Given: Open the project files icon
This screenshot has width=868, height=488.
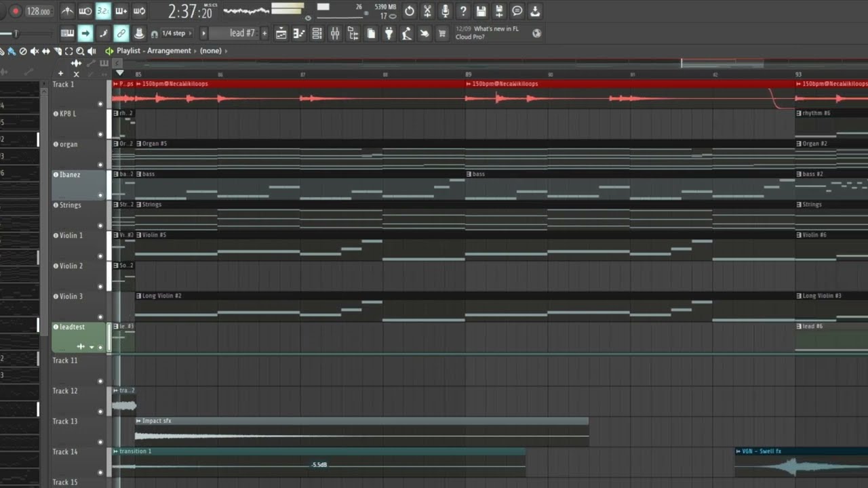Looking at the screenshot, I should coord(371,33).
